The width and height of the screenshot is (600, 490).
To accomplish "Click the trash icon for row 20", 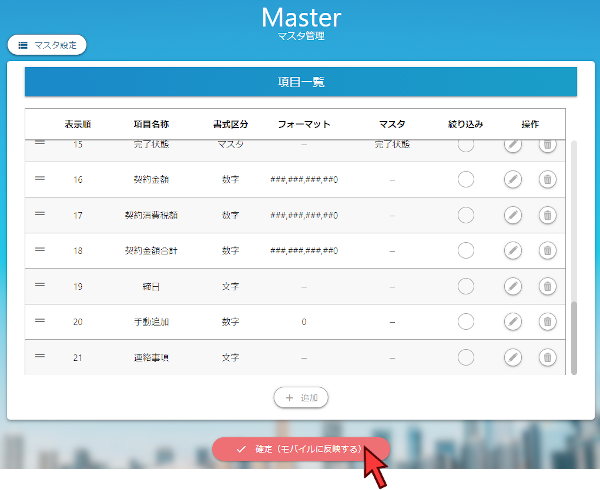I will (x=547, y=322).
